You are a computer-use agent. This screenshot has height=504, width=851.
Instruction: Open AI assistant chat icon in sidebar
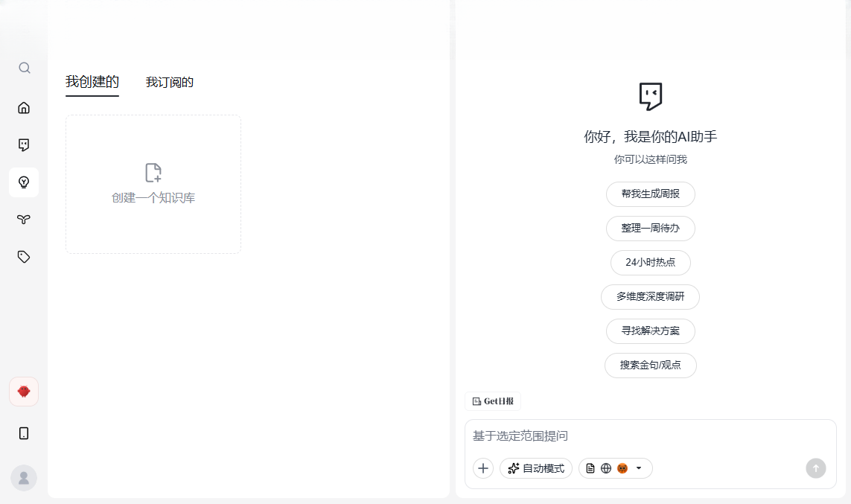point(24,145)
